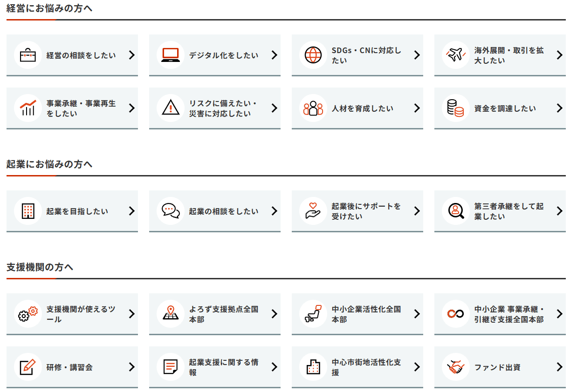Image resolution: width=577 pixels, height=392 pixels.
Task: Select the 中心市街地活性化支援 card
Action: 366,367
